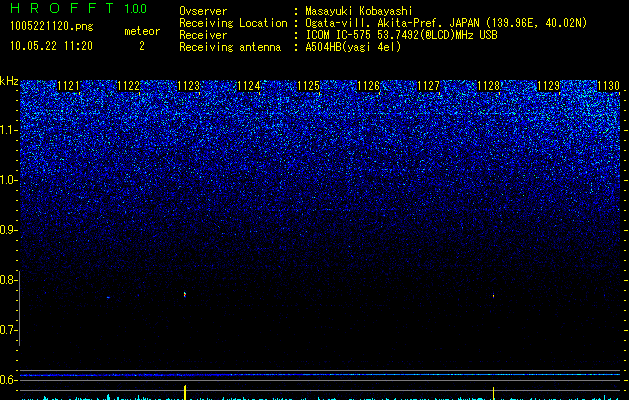This screenshot has height=400, width=629.
Task: Click the yellow intensity spike under 1128
Action: 493,393
